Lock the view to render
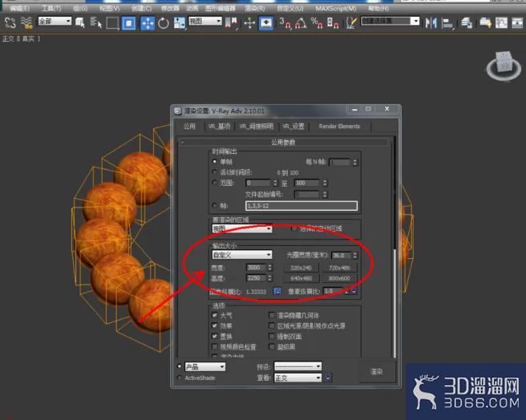Viewport: 526px width, 420px height. [328, 378]
